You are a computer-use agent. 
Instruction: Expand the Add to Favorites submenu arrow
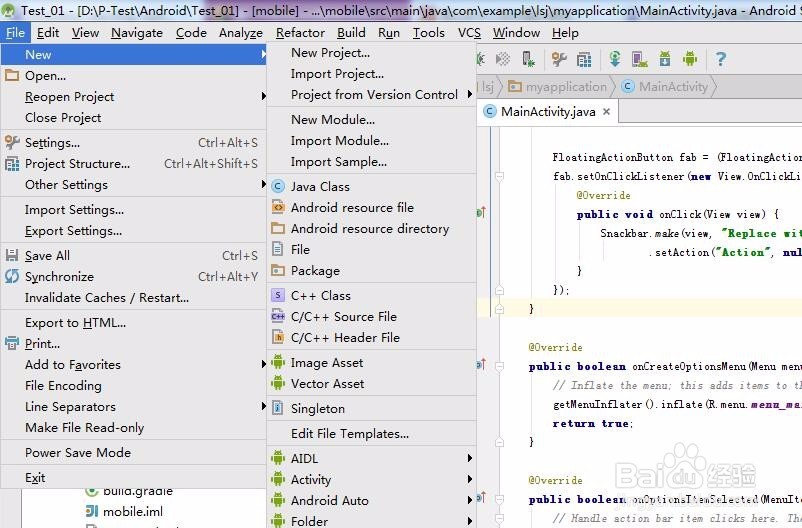point(263,364)
